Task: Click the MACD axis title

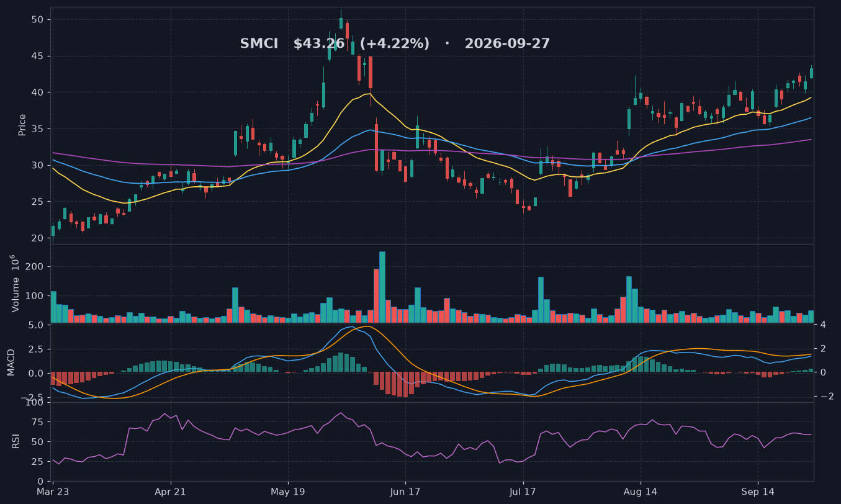Action: pos(11,363)
